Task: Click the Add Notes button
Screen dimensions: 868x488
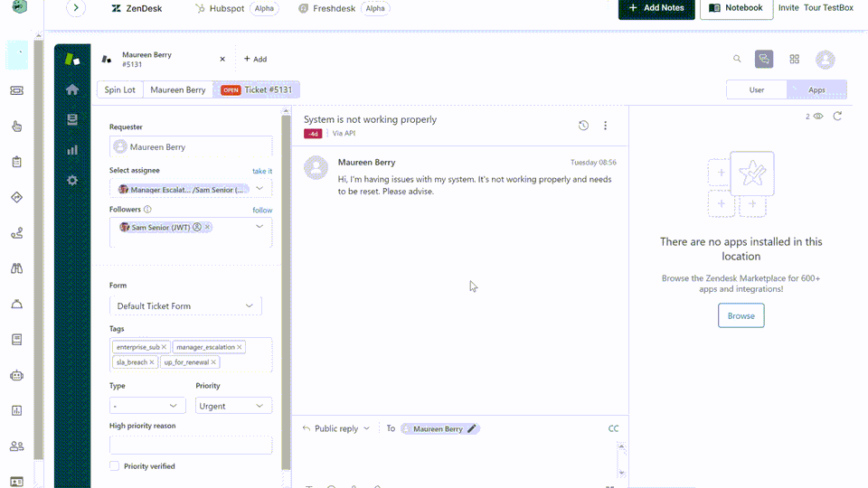Action: [656, 8]
